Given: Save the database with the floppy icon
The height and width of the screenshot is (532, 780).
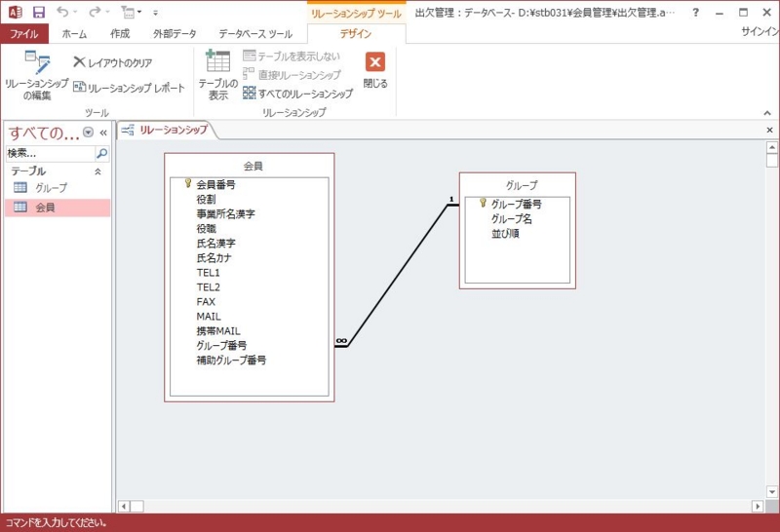Looking at the screenshot, I should click(38, 12).
